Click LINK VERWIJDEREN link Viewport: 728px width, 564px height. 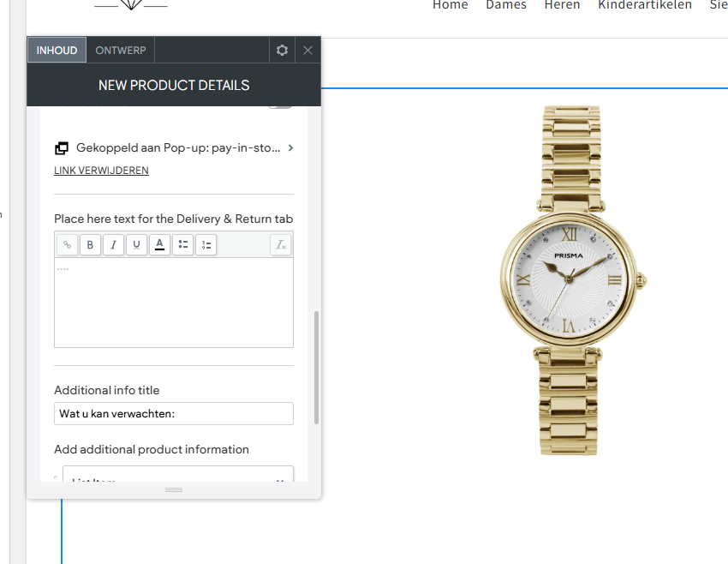101,171
